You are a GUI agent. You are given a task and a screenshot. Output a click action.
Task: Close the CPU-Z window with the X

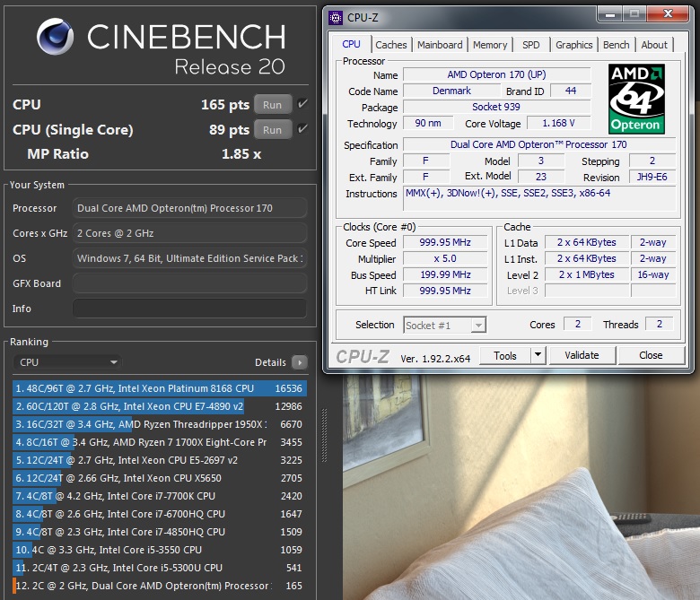668,13
